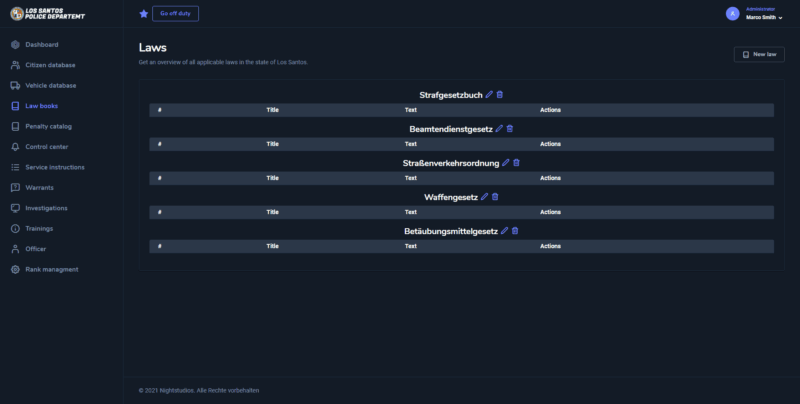The height and width of the screenshot is (404, 800).
Task: Edit the Strafgesetzbuch law book
Action: (x=489, y=94)
